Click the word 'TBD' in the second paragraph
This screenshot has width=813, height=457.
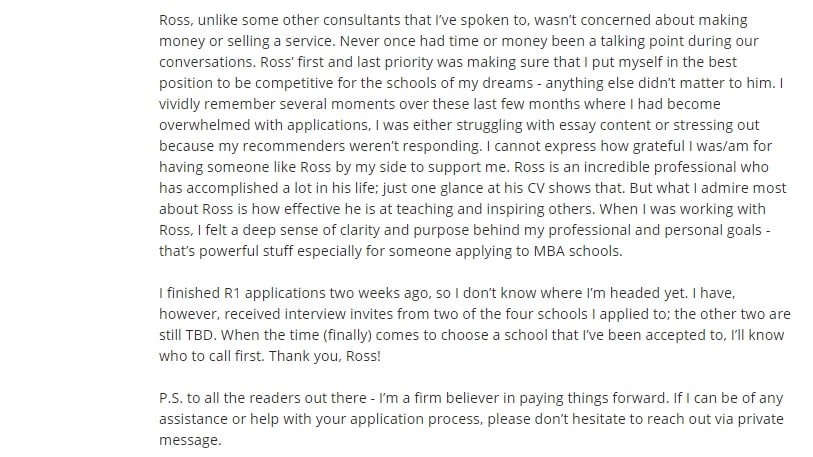[200, 335]
